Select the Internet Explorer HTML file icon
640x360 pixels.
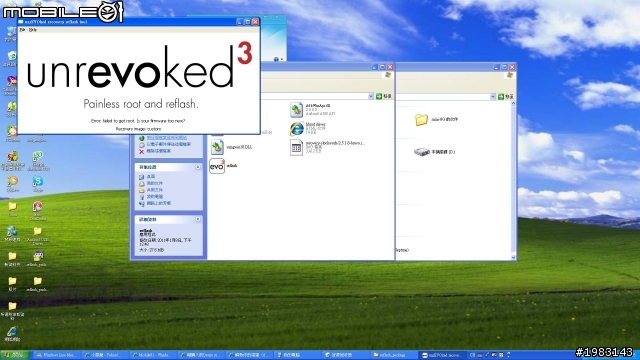(x=296, y=129)
